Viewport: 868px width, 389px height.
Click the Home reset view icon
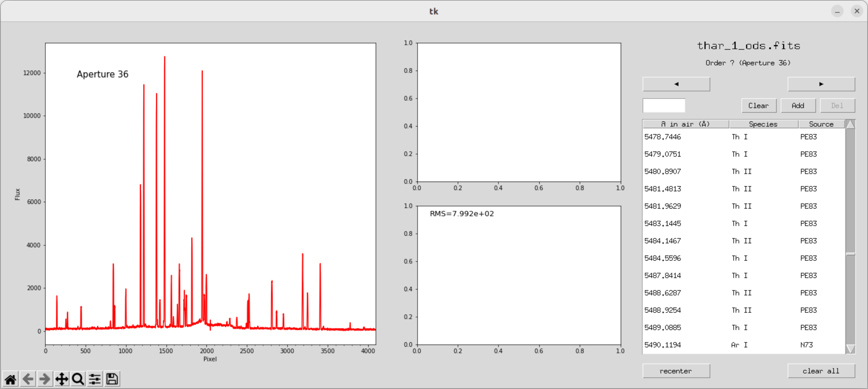[x=10, y=379]
